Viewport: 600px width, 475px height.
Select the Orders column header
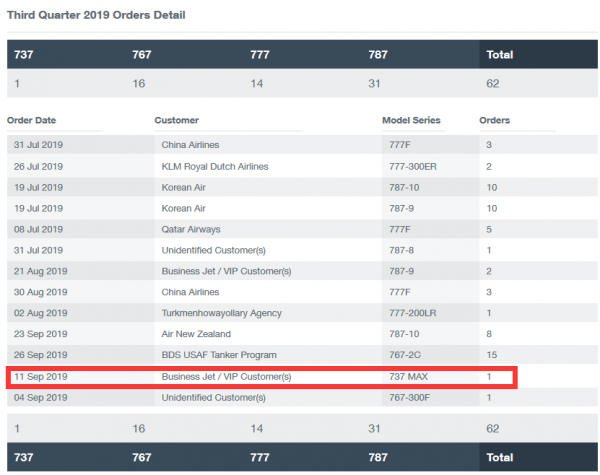(x=494, y=121)
